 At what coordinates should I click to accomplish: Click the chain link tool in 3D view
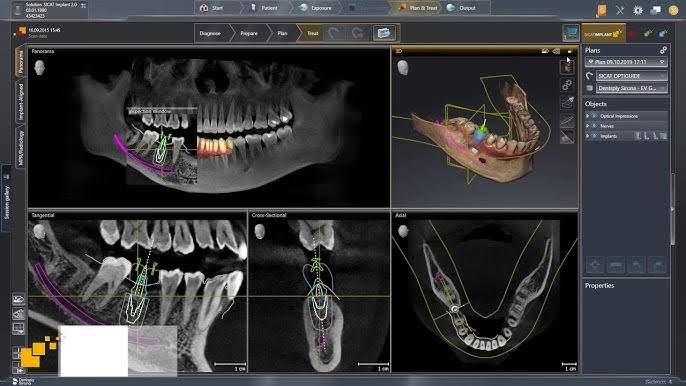567,84
